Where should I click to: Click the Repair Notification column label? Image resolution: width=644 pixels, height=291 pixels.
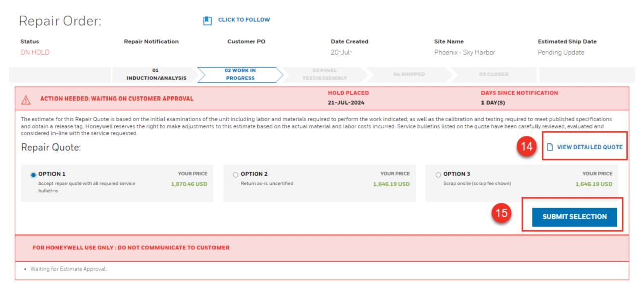pos(151,41)
